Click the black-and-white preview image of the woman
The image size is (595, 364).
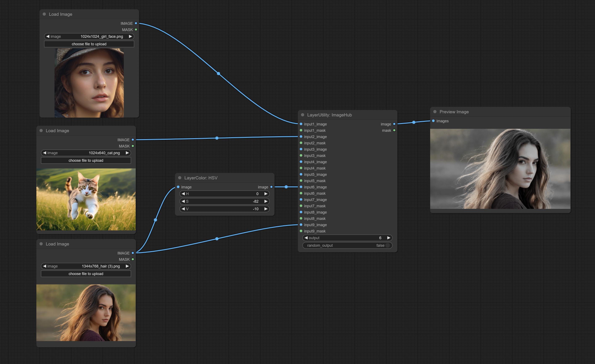[x=500, y=169]
